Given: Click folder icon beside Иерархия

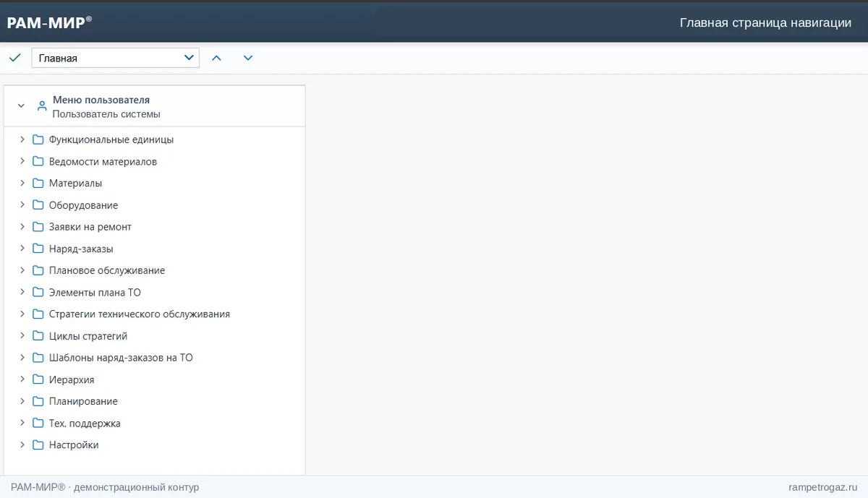Looking at the screenshot, I should pyautogui.click(x=38, y=379).
